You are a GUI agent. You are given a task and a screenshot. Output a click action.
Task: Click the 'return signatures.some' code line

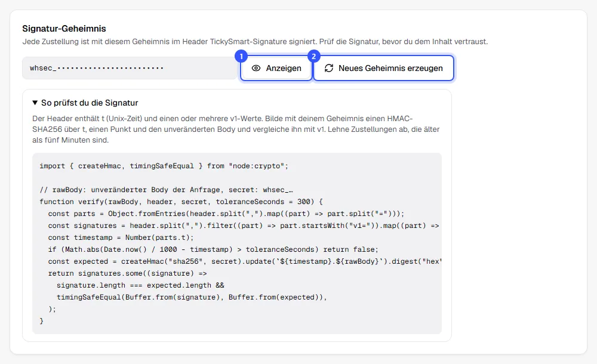tap(128, 273)
